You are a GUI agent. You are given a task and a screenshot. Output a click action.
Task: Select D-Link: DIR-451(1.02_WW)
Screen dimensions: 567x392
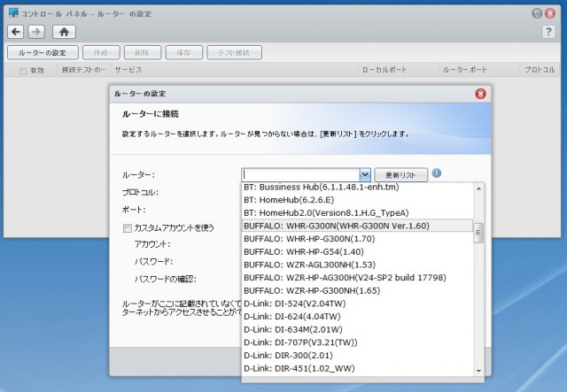[x=357, y=368]
